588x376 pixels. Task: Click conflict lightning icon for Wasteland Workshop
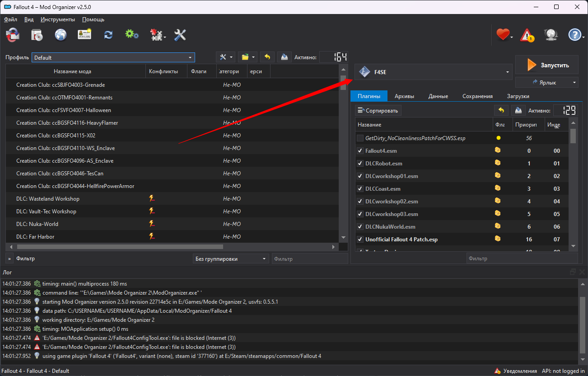click(152, 198)
